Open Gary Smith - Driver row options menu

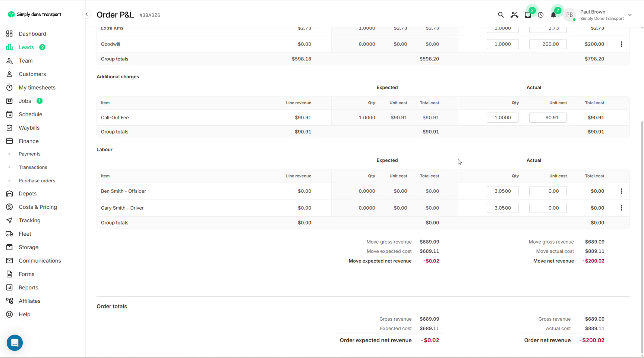621,208
